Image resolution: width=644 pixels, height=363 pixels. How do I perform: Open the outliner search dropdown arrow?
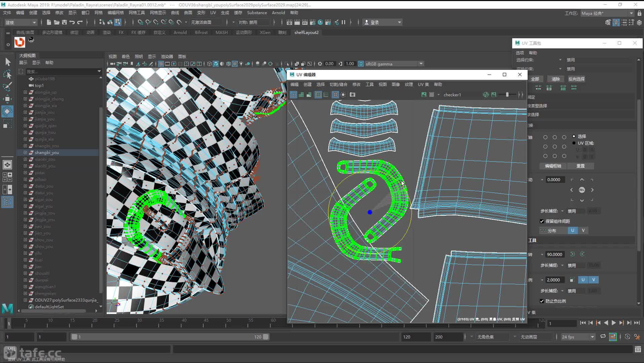(99, 71)
